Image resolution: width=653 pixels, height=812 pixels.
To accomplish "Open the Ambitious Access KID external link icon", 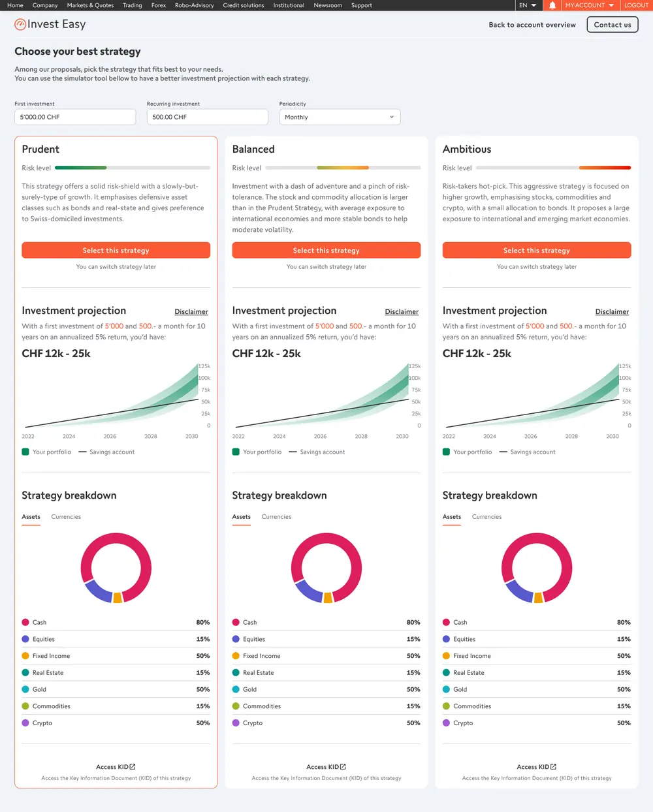I will click(553, 767).
